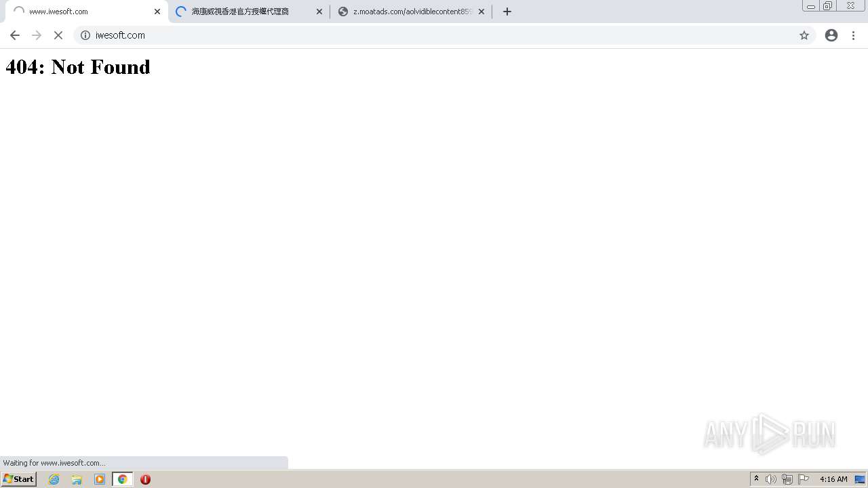Close the z.moatads.com tab
Viewport: 868px width, 488px height.
tap(481, 12)
